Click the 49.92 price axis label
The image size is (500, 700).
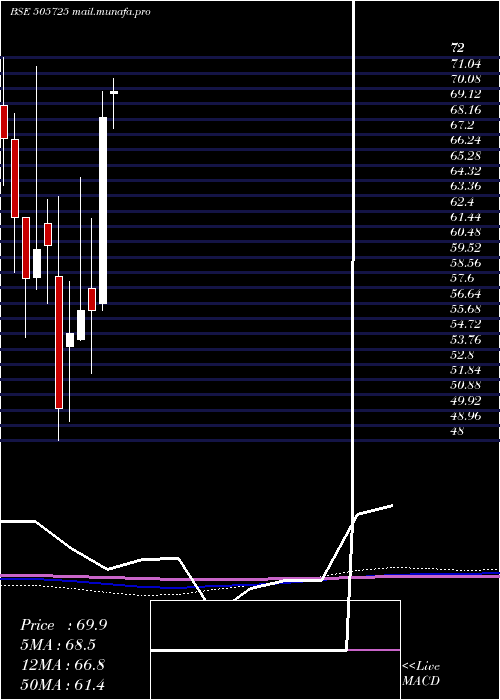click(x=466, y=401)
